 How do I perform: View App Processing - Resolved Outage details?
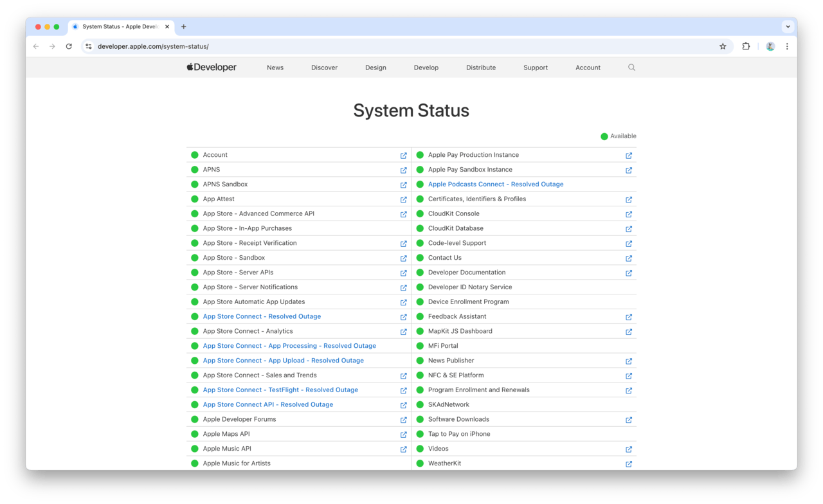click(289, 346)
